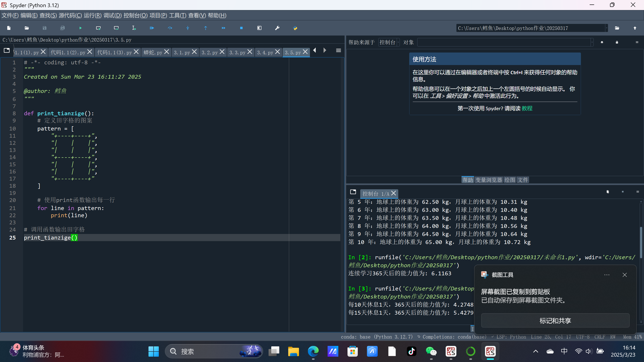644x362 pixels.
Task: Click the 标记和共享 button
Action: tap(555, 320)
